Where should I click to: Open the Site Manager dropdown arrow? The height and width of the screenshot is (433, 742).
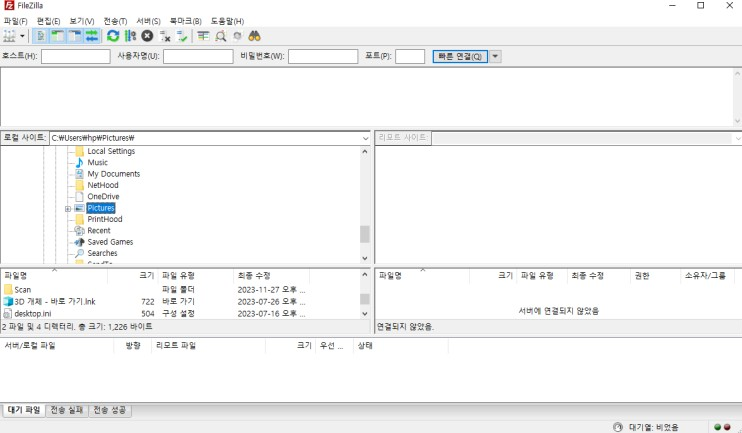click(22, 36)
